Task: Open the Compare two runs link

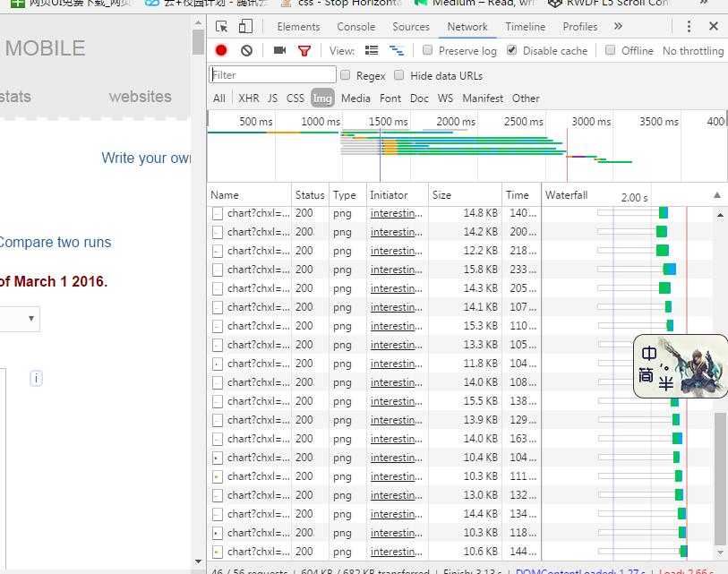Action: tap(55, 243)
